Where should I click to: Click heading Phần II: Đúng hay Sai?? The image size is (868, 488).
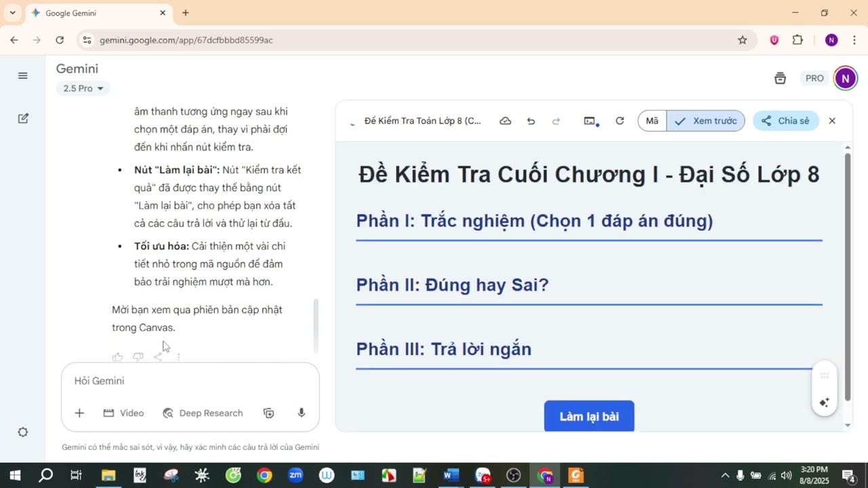click(452, 285)
